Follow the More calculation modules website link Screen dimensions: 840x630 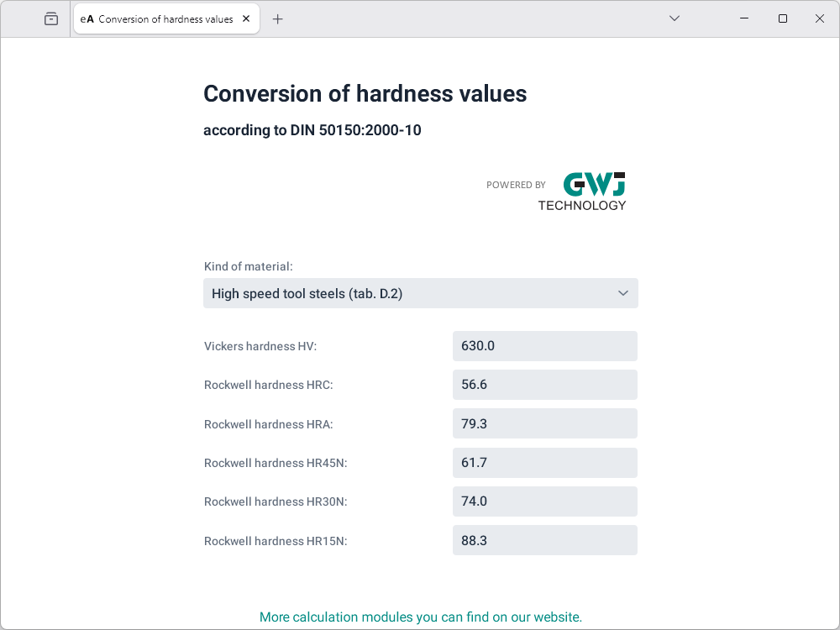[420, 617]
